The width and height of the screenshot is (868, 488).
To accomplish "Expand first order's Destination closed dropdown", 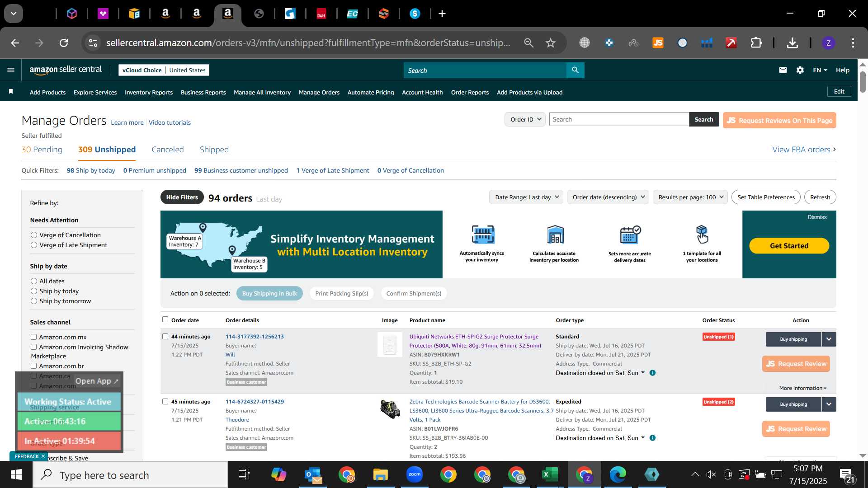I will click(600, 373).
